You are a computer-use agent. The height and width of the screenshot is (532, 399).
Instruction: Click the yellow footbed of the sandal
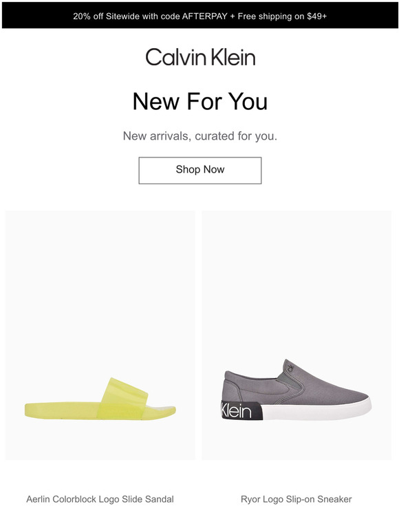coord(61,410)
